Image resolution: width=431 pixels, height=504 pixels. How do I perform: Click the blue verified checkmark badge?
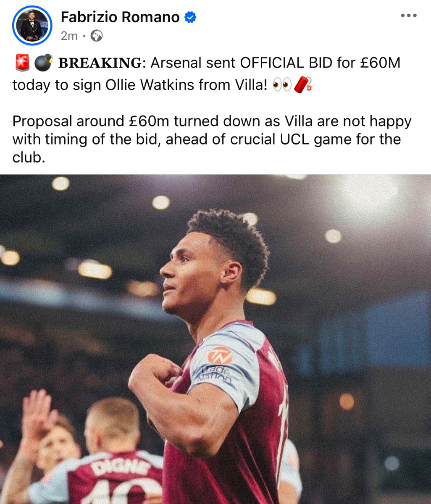(x=191, y=17)
